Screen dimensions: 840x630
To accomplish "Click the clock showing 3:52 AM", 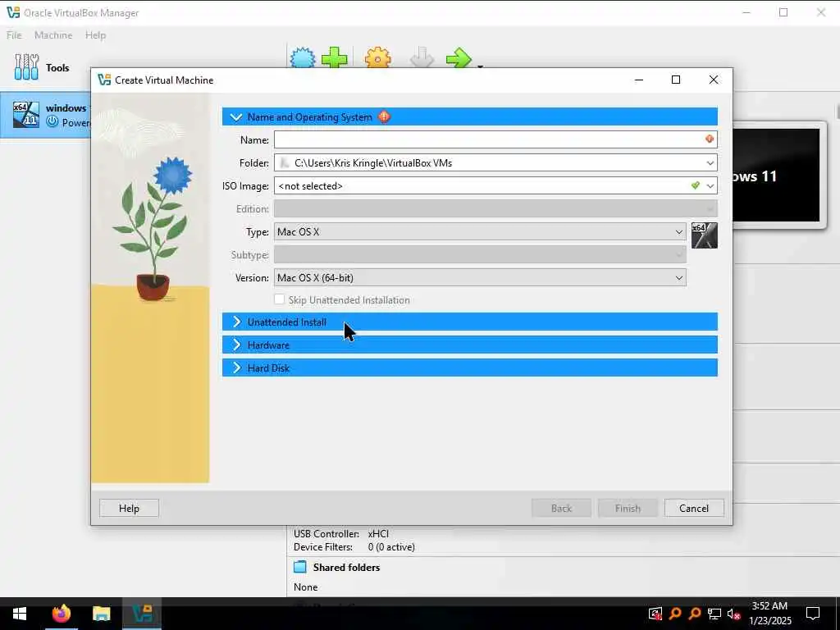I will tap(769, 606).
